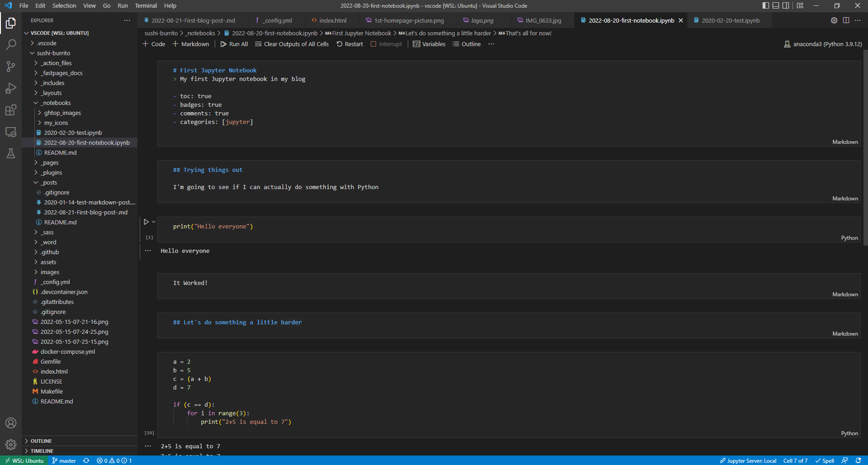Open the Testing flask view
Screen dimensions: 868x465
11,153
